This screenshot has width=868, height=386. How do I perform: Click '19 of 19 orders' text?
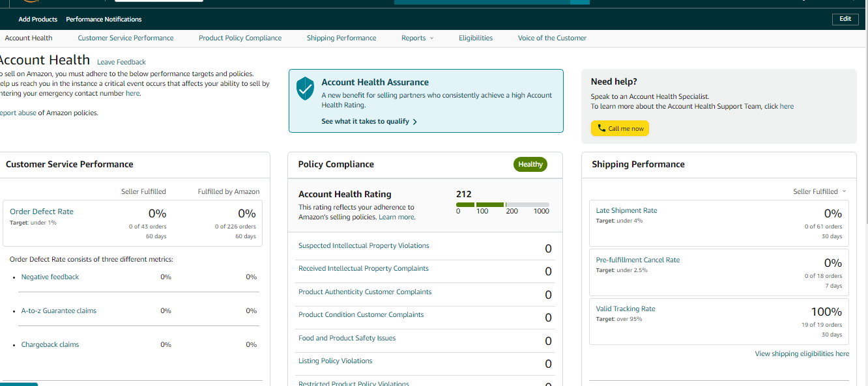coord(822,325)
